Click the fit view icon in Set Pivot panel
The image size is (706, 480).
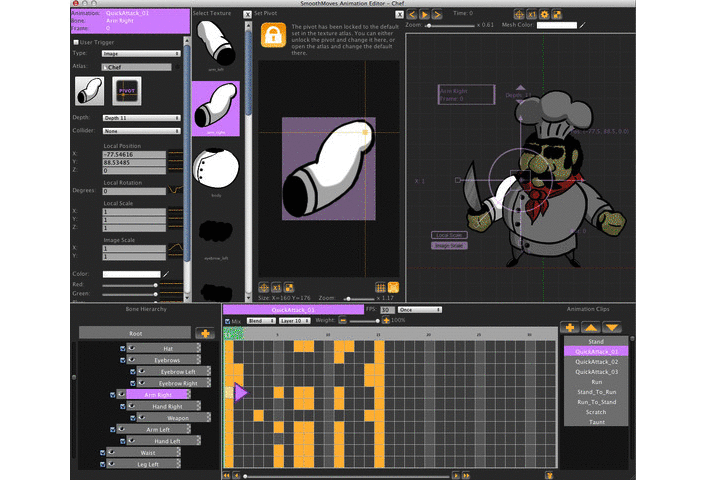point(289,287)
